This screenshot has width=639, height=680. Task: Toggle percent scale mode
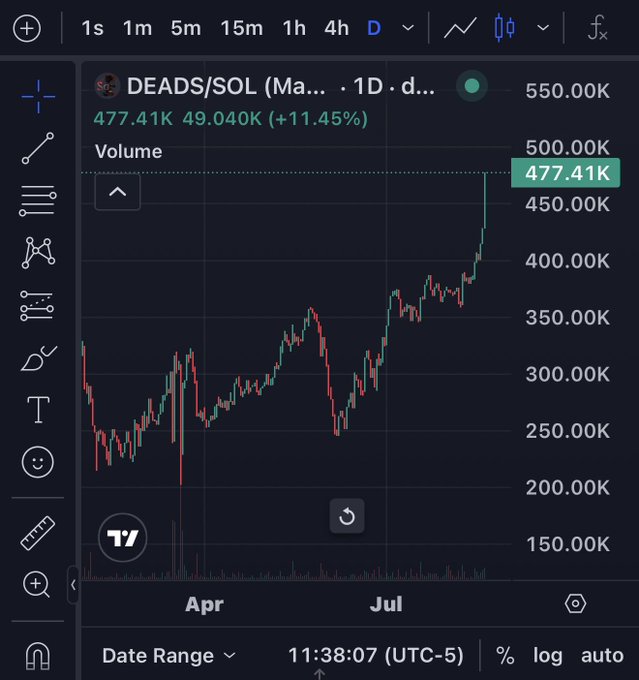pos(505,656)
